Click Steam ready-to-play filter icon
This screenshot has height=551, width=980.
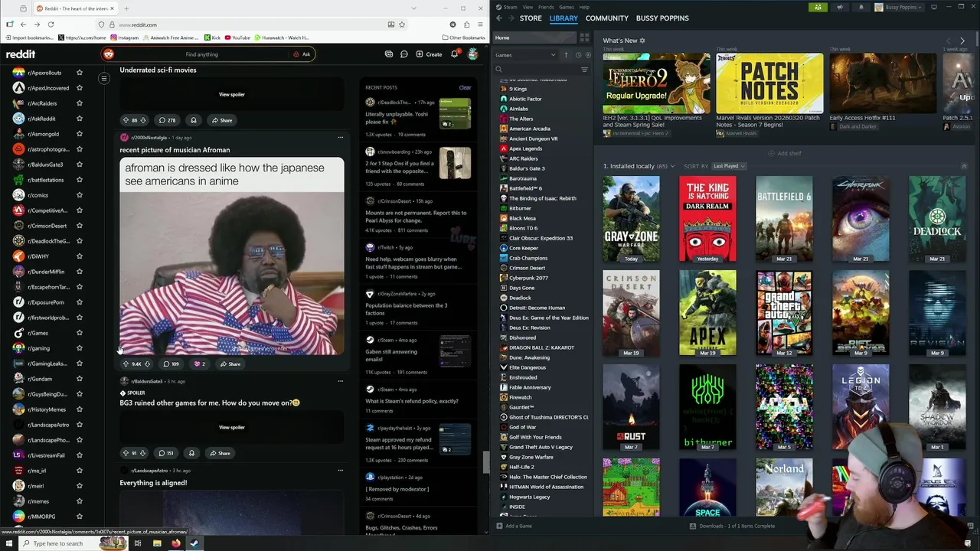click(587, 55)
